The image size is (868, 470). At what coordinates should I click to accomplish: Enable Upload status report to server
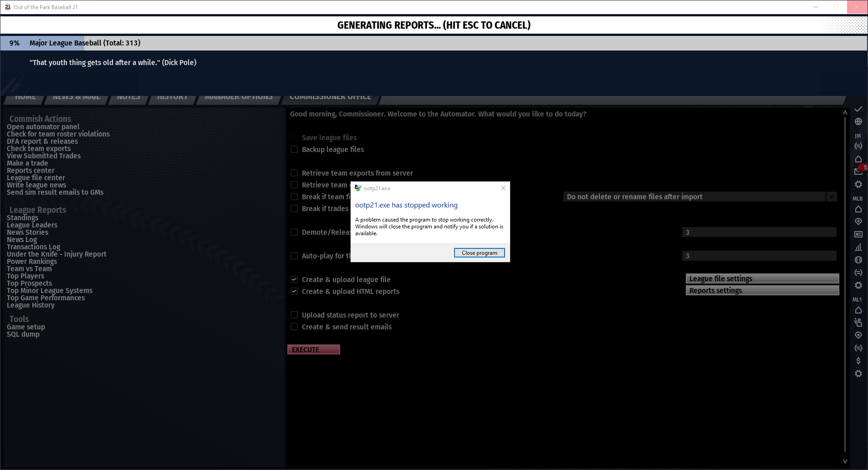[x=294, y=315]
